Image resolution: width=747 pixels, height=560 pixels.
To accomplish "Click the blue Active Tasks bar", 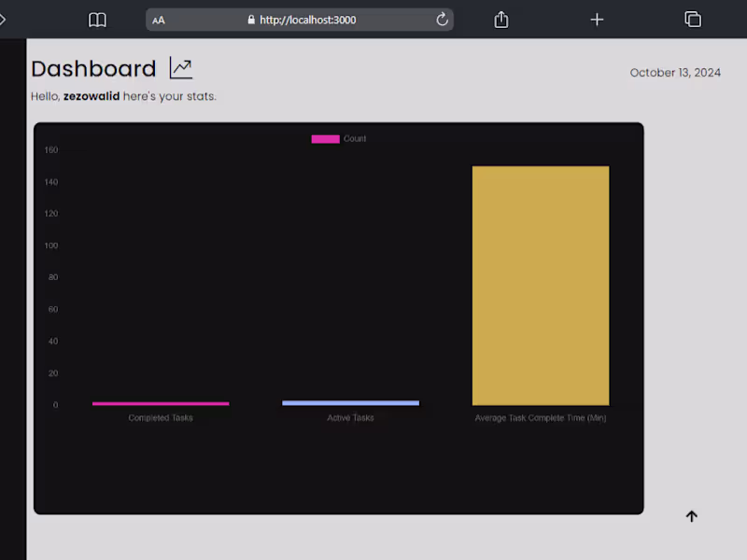I will tap(351, 403).
